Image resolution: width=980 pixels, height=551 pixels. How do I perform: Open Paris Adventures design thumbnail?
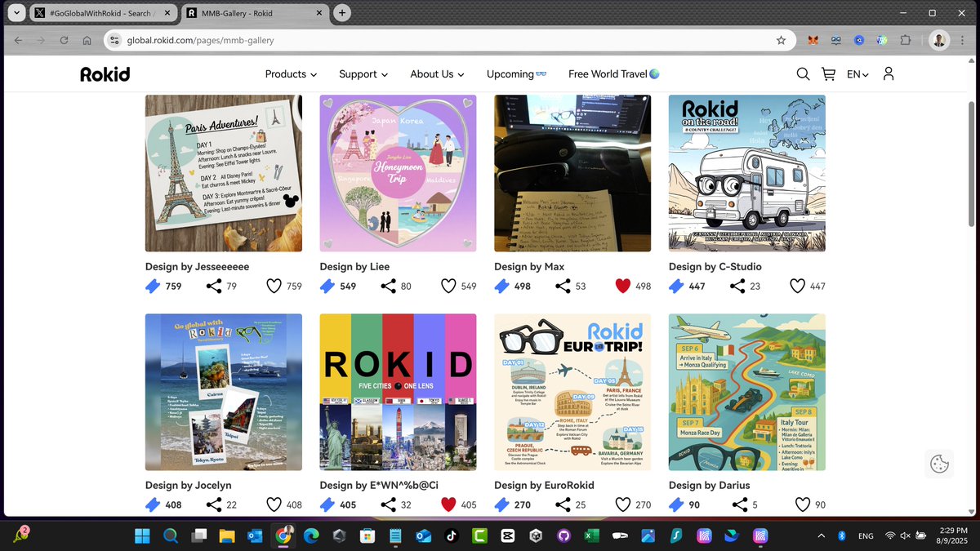[x=224, y=173]
